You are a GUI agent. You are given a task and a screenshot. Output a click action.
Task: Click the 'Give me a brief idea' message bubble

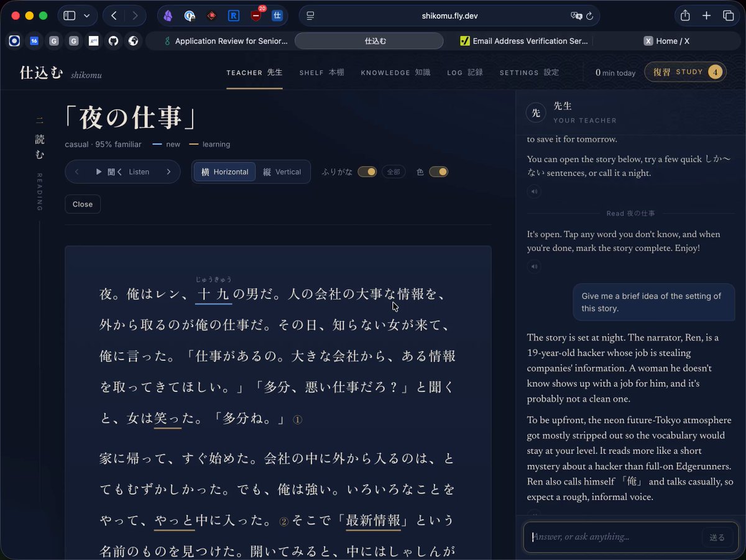tap(653, 302)
